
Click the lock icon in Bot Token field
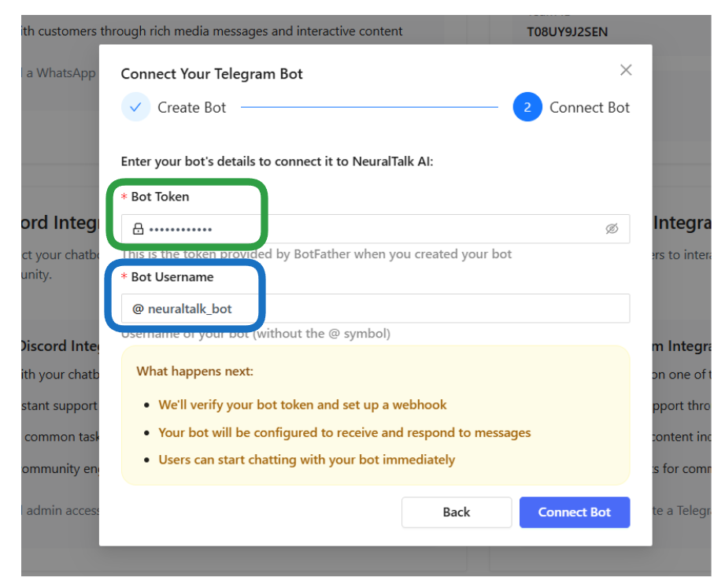[139, 229]
